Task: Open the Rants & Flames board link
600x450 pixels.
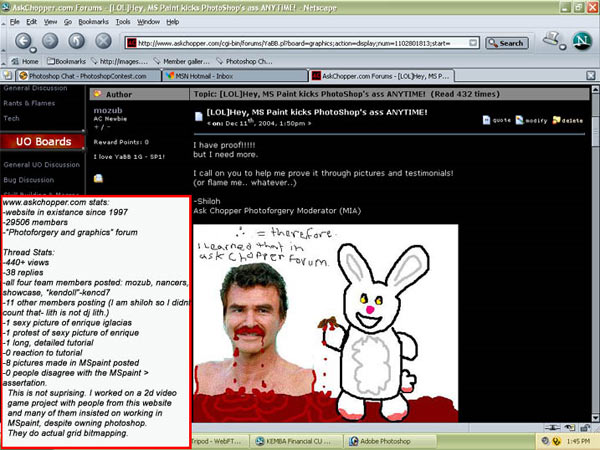Action: [x=29, y=103]
